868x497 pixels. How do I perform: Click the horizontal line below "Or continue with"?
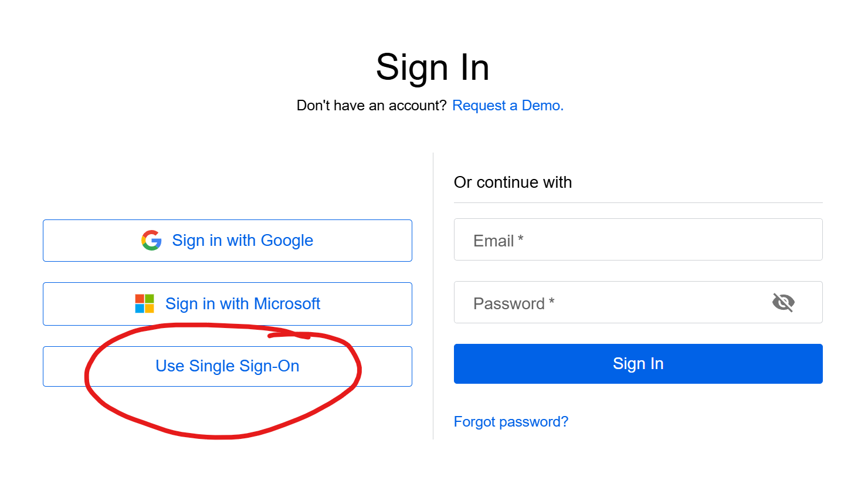coord(638,202)
